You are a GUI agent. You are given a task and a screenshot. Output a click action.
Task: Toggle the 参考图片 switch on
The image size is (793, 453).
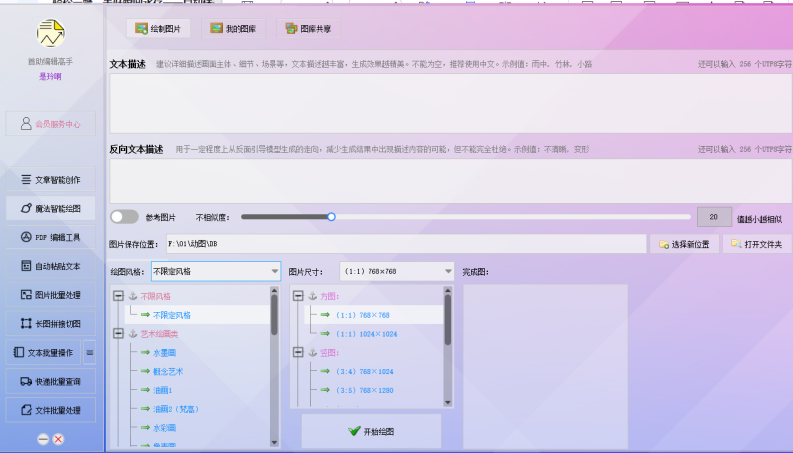click(124, 217)
